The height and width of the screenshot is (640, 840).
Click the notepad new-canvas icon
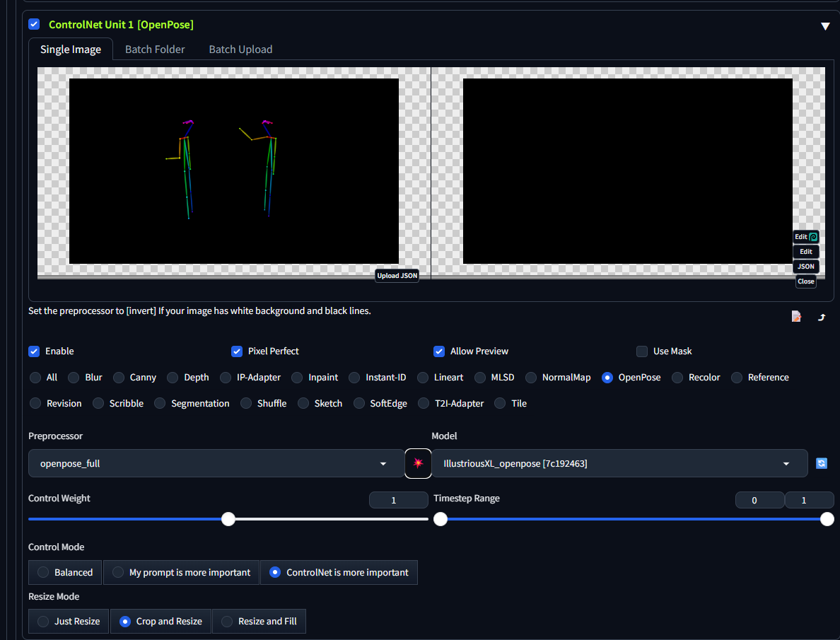(797, 317)
